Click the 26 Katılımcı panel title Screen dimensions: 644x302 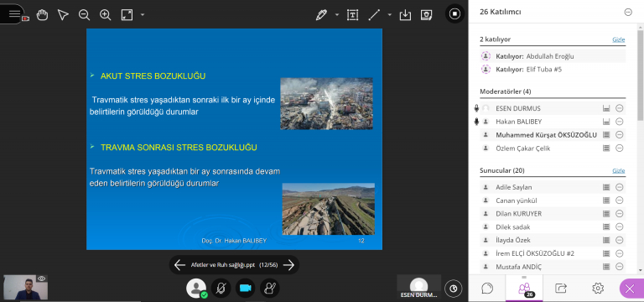coord(501,12)
